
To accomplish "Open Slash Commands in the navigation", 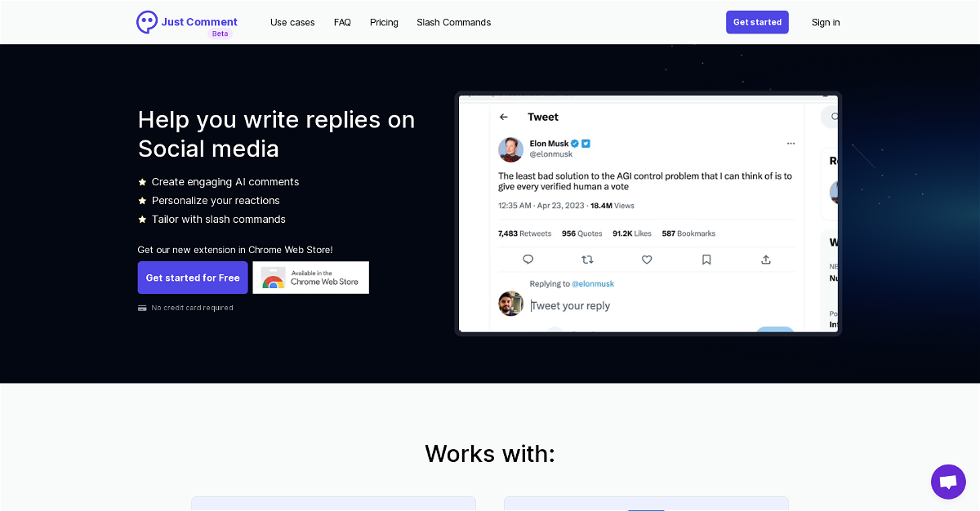I will click(454, 22).
